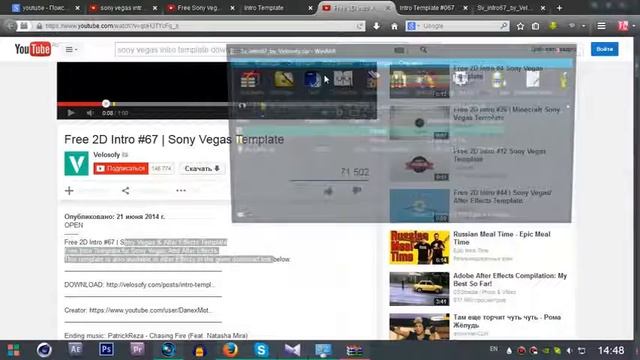Open Russian Meal Time - Epic Meal Time title
The height and width of the screenshot is (360, 640).
[502, 238]
